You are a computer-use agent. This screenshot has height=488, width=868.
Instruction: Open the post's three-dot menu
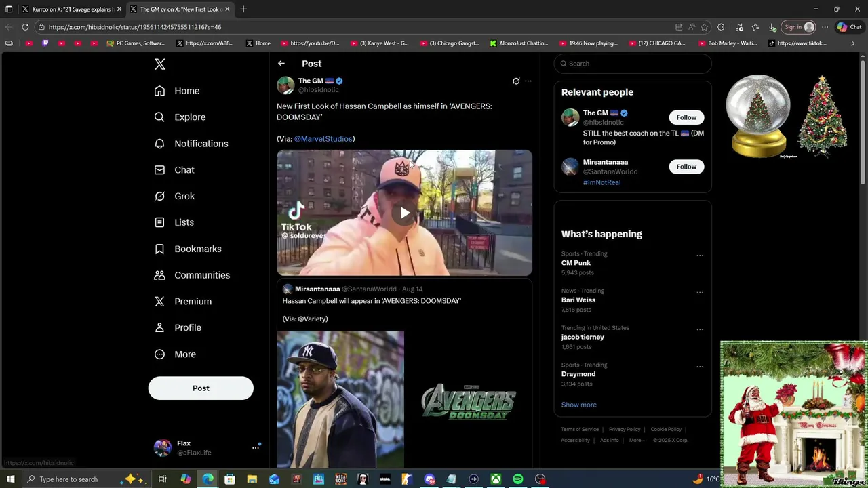(x=528, y=81)
